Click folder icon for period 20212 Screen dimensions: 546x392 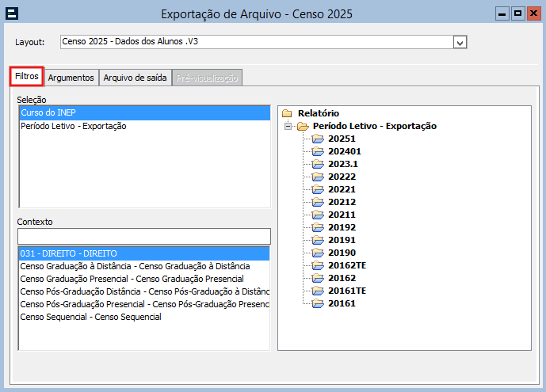(x=318, y=202)
